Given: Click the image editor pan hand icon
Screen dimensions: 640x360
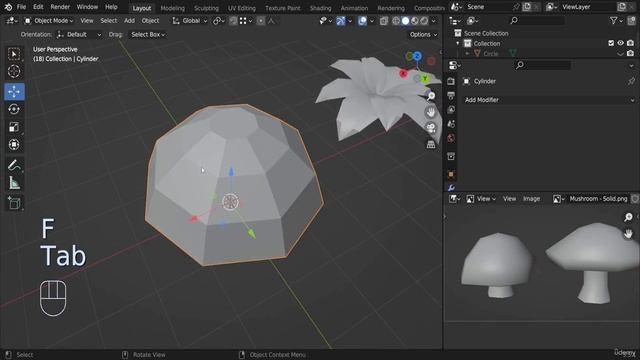Looking at the screenshot, I should (628, 233).
